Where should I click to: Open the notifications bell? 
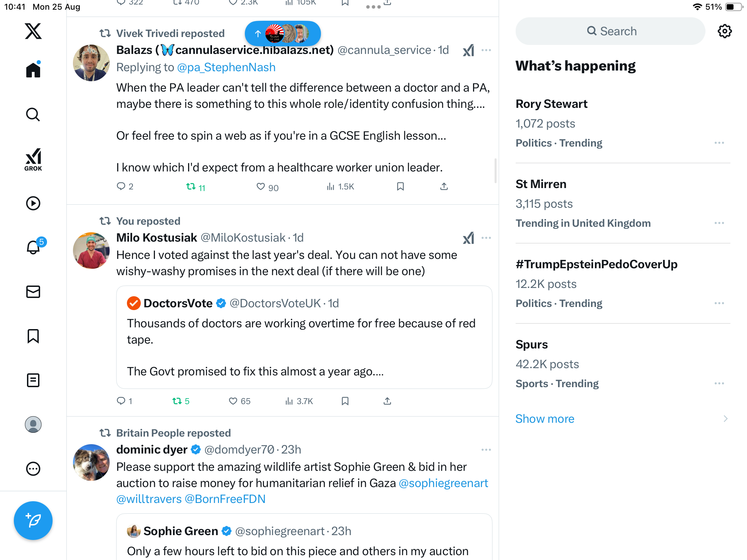[x=33, y=247]
